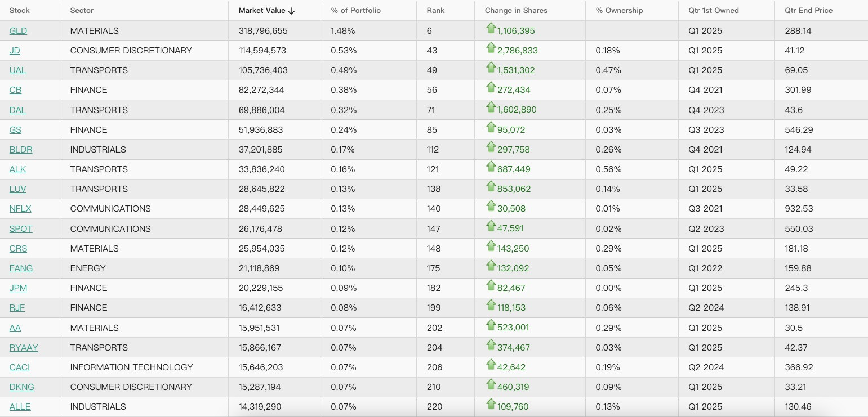The height and width of the screenshot is (417, 868).
Task: Open the RYAAY stock link
Action: (x=24, y=348)
